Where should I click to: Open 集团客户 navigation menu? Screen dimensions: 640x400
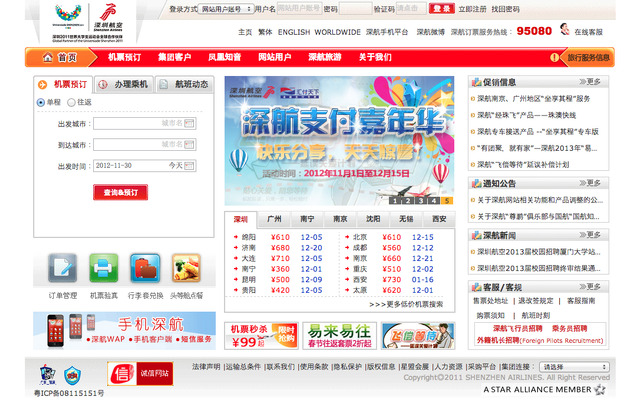coord(175,57)
